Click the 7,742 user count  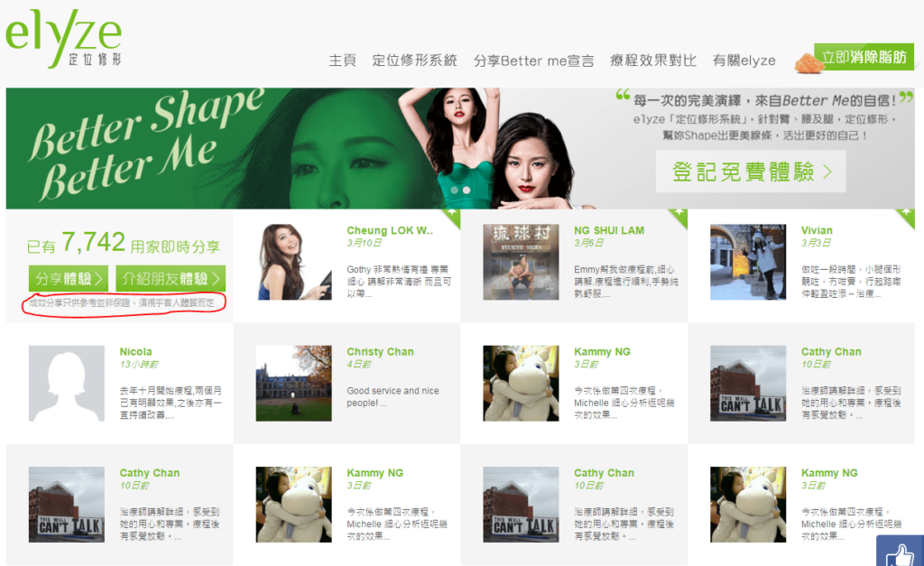pos(93,242)
